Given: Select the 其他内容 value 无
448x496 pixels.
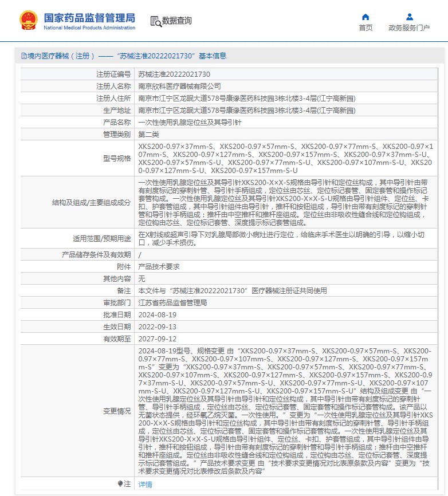Looking at the screenshot, I should (142, 279).
